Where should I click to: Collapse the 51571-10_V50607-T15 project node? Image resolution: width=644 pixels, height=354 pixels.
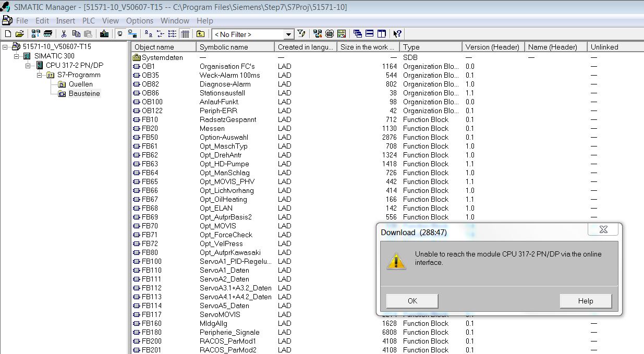[5, 46]
